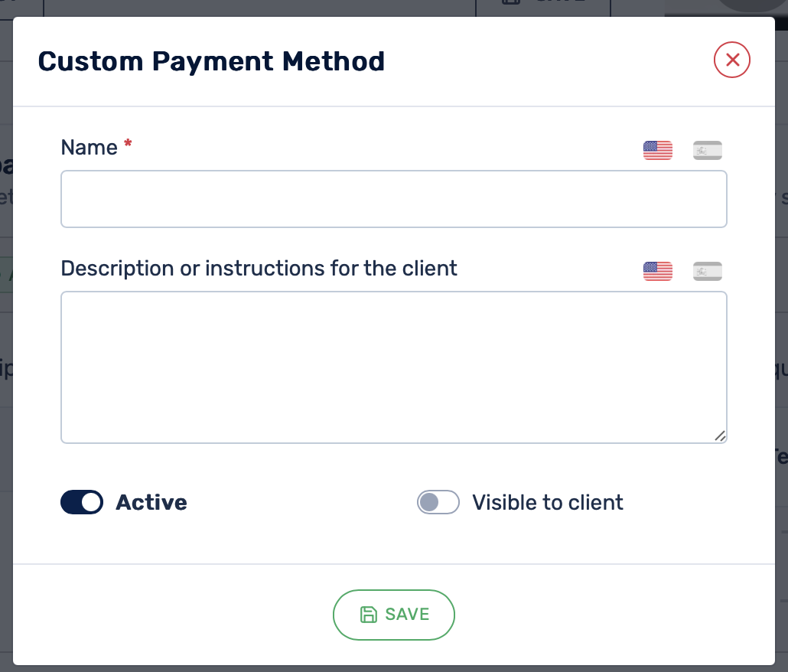Click the Description or instructions label
Screen dimensions: 788x672
click(259, 269)
